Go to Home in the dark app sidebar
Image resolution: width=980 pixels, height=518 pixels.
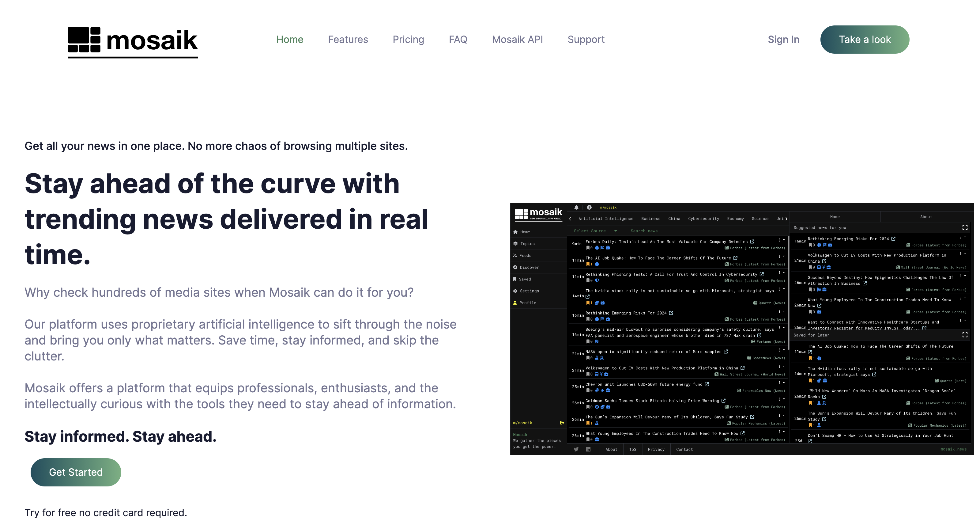[x=538, y=232]
